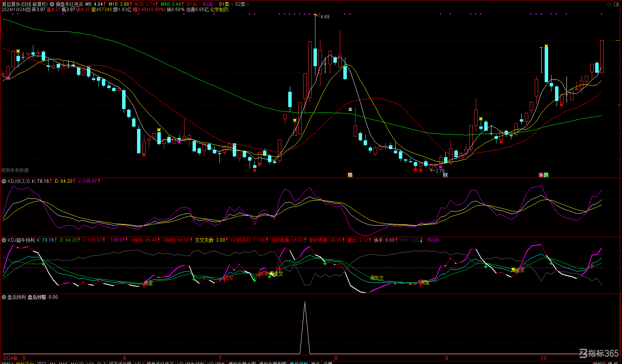Screen dimensions: 622x364
Task: Toggle the side panel layout icon
Action: [616, 4]
